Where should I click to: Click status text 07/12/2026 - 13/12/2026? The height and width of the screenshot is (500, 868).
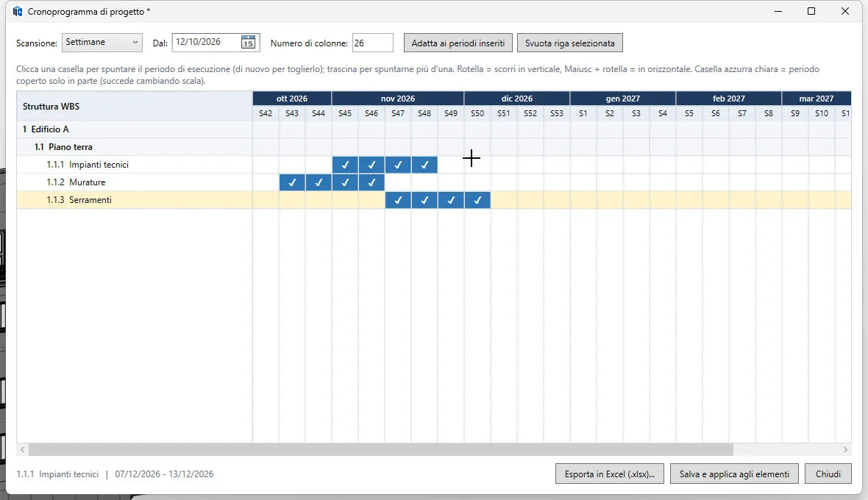pyautogui.click(x=164, y=474)
